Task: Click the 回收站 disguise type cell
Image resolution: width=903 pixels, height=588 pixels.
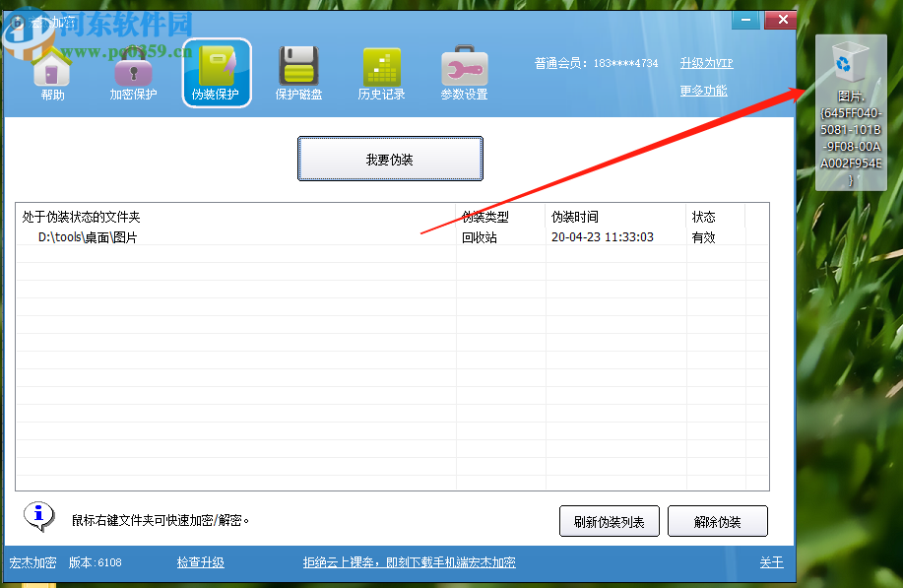Action: point(480,237)
